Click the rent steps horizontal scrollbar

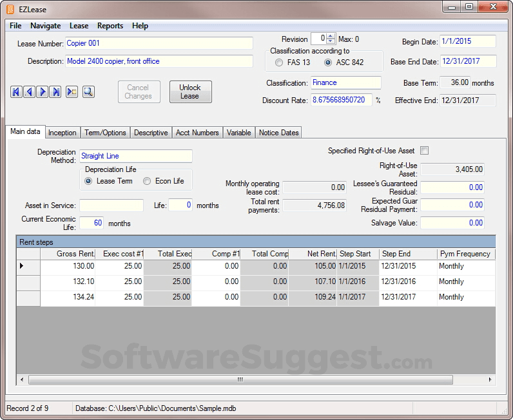click(240, 379)
